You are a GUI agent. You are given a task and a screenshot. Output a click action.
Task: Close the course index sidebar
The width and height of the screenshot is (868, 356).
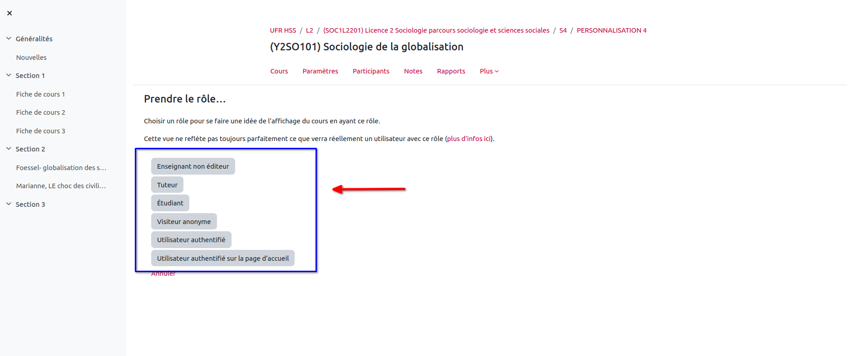click(10, 13)
